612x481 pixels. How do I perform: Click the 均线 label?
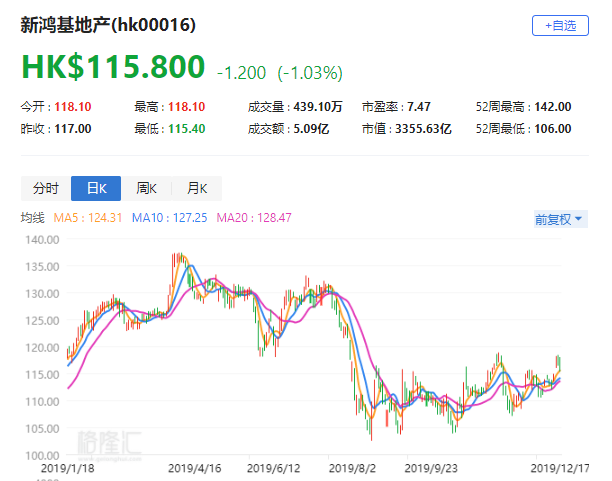(x=32, y=218)
